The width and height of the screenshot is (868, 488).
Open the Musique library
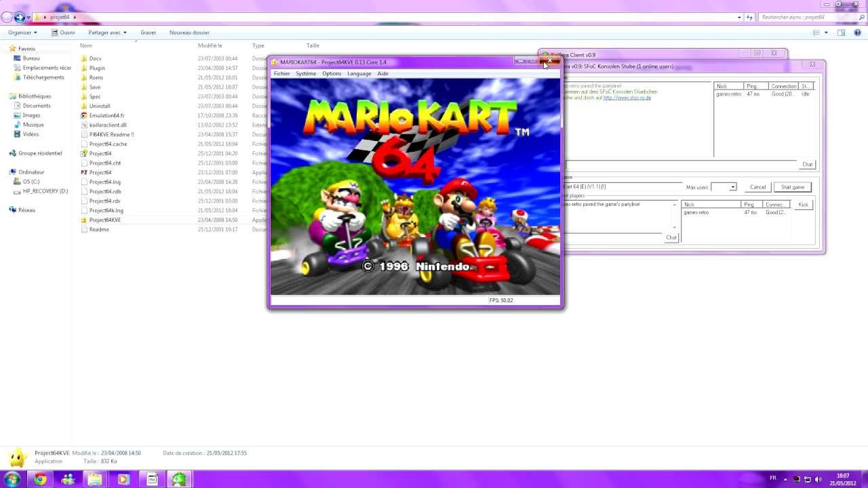click(33, 125)
